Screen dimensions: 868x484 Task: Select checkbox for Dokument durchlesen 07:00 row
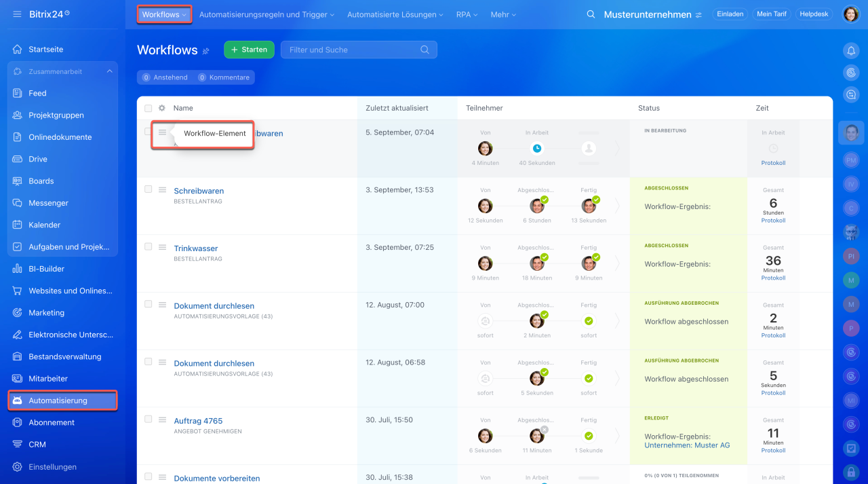pyautogui.click(x=149, y=305)
